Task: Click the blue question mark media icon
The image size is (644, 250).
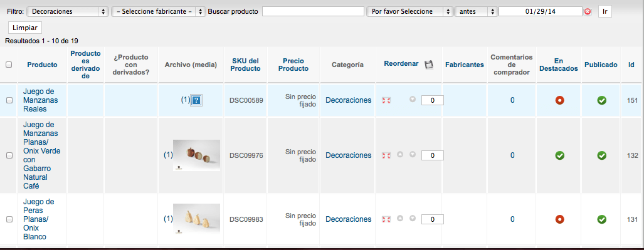Action: [196, 100]
